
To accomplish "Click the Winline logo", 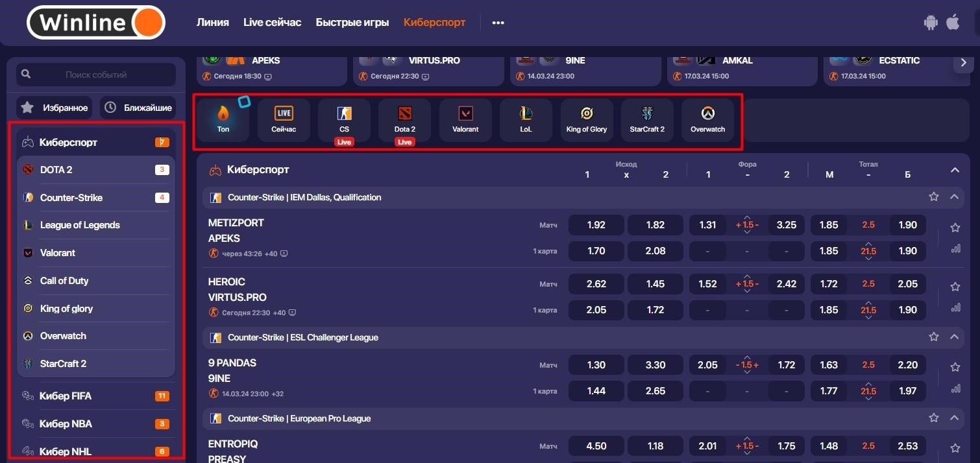I will click(96, 23).
